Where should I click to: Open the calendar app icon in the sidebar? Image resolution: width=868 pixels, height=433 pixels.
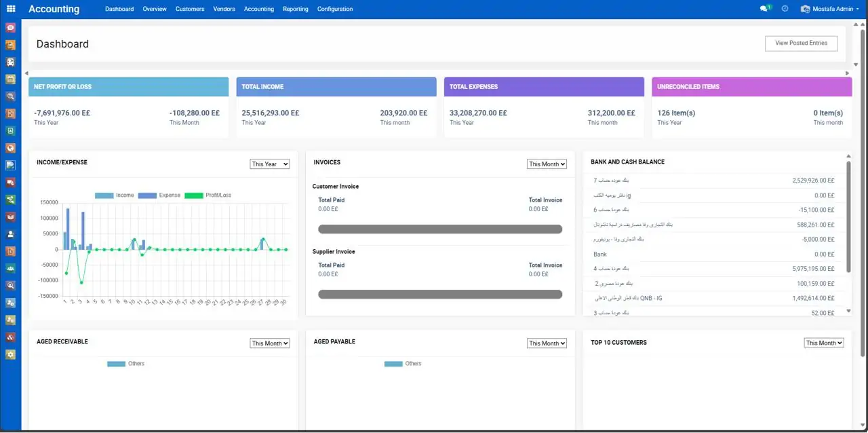pyautogui.click(x=9, y=79)
